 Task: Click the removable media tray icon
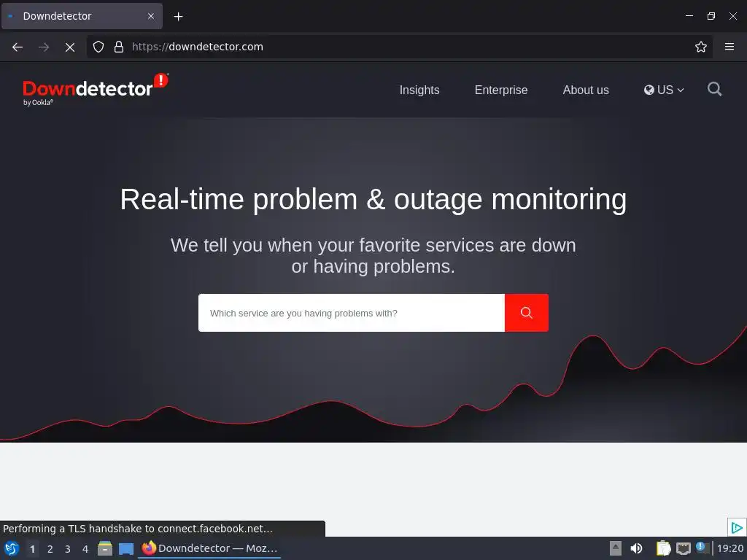coord(616,548)
